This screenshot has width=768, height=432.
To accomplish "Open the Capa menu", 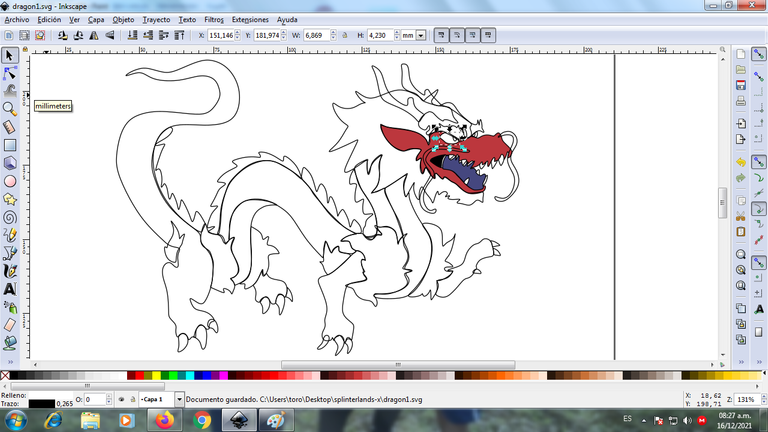I will (x=96, y=20).
